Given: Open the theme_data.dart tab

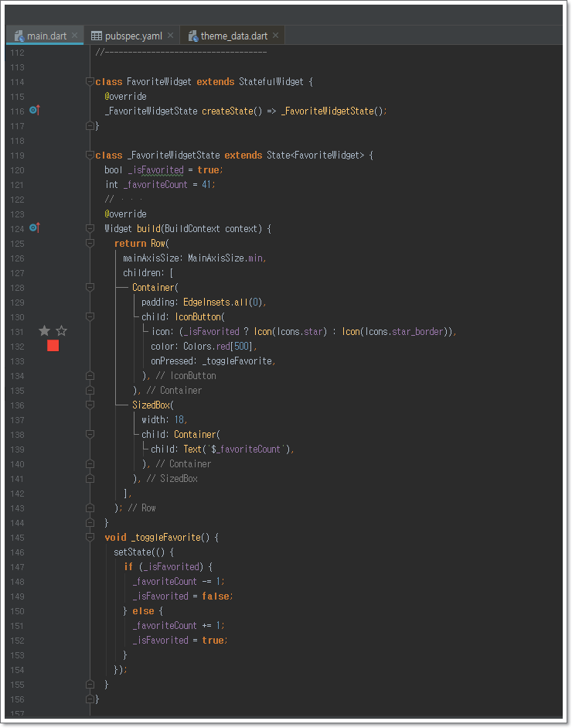Looking at the screenshot, I should pyautogui.click(x=233, y=36).
